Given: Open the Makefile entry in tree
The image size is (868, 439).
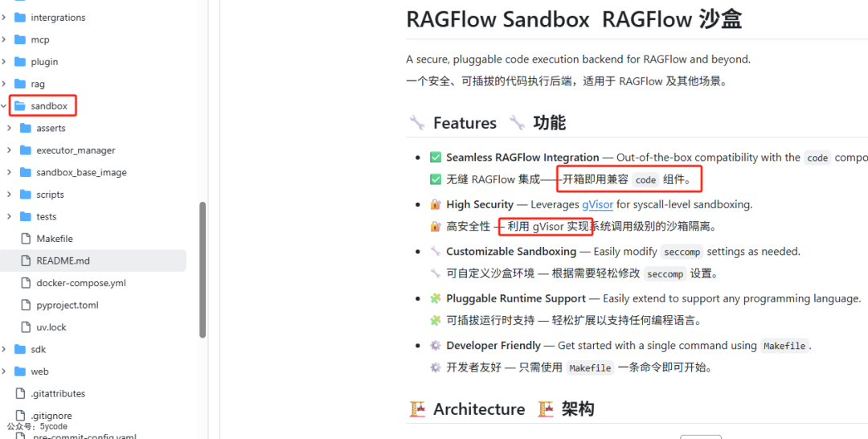Looking at the screenshot, I should [55, 239].
